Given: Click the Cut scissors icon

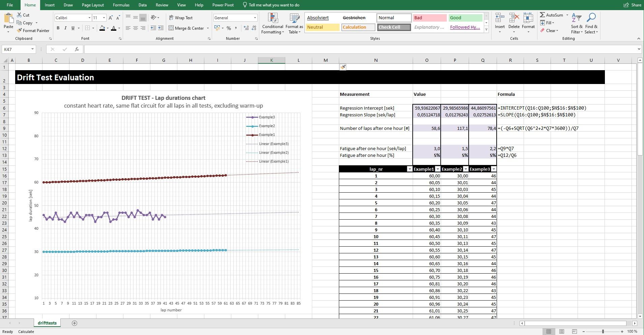Looking at the screenshot, I should (x=19, y=15).
